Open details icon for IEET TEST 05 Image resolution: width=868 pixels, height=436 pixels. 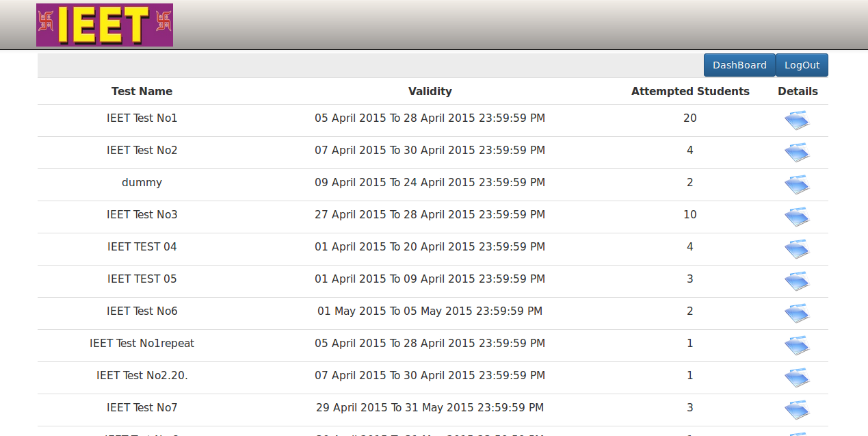pyautogui.click(x=797, y=281)
